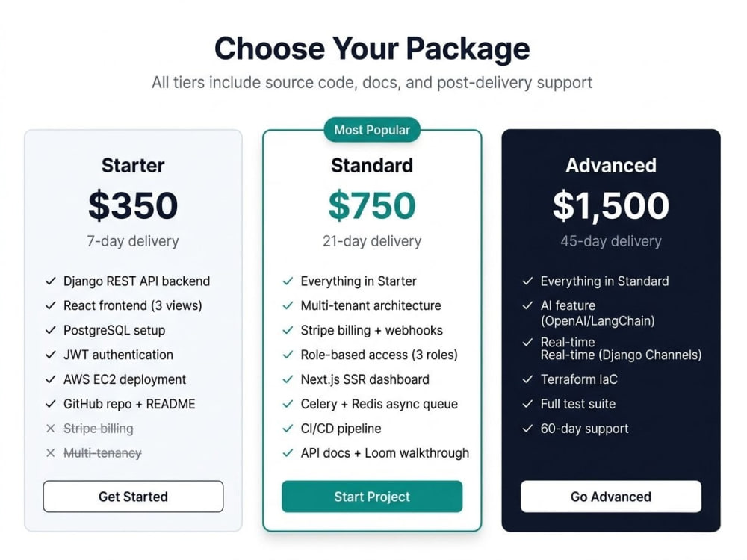Click checkmark next to Celery + Redis queue

[288, 404]
